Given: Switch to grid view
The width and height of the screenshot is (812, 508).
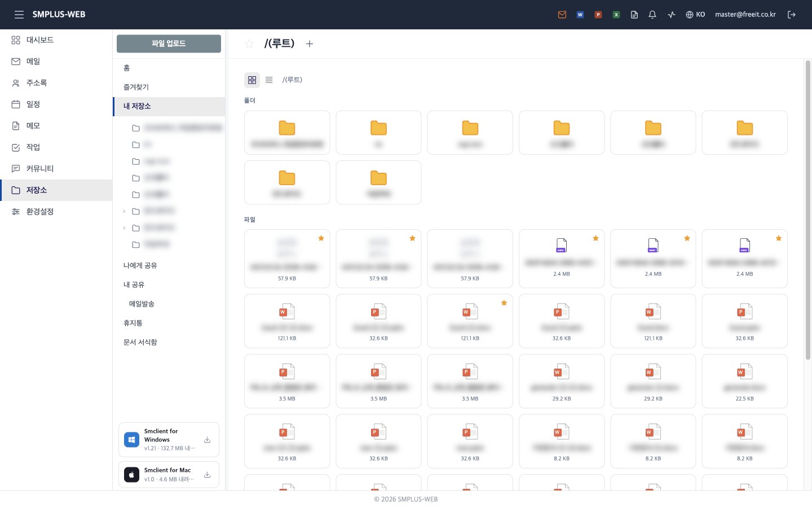Looking at the screenshot, I should click(252, 80).
